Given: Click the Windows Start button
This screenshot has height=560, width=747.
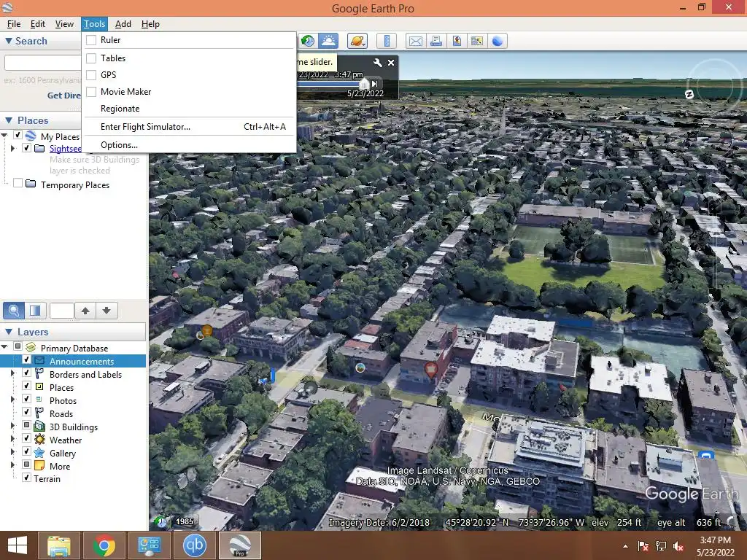Looking at the screenshot, I should tap(18, 545).
